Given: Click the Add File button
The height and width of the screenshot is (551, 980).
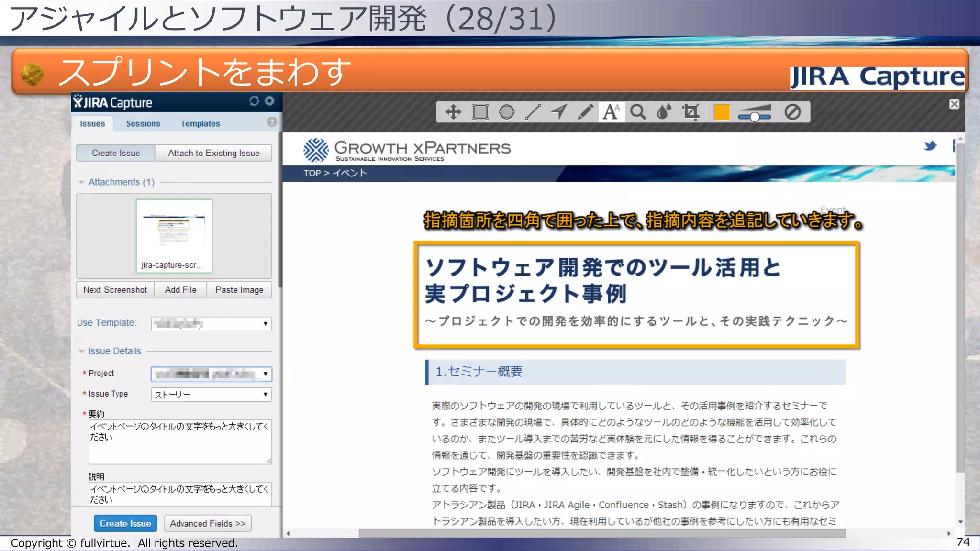Looking at the screenshot, I should click(x=180, y=290).
